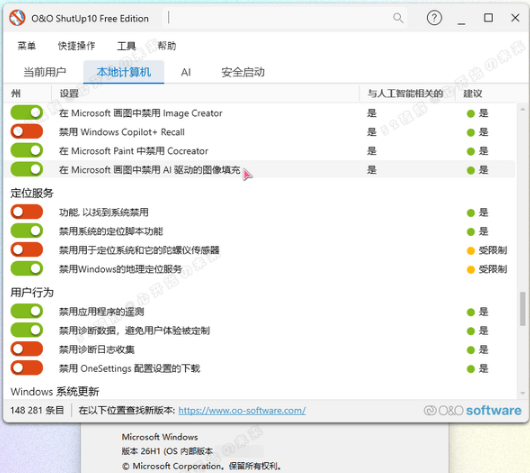530x473 pixels.
Task: Toggle Microsoft Paint Cocreator setting
Action: [x=27, y=150]
